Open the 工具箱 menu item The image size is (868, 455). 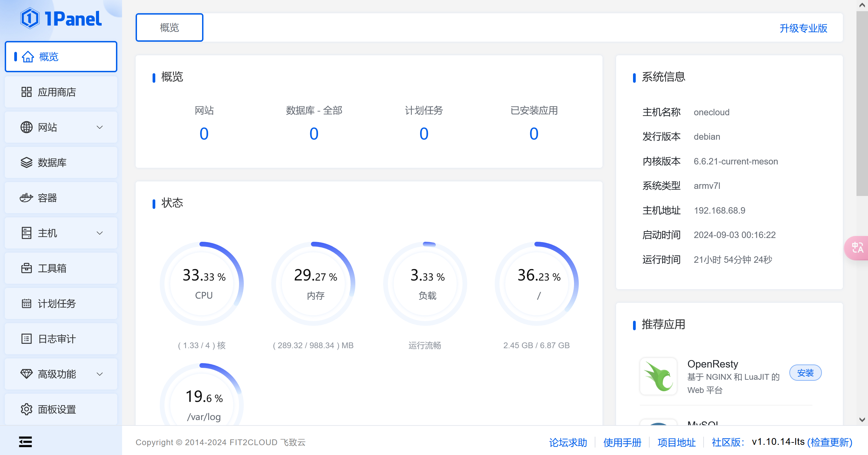point(61,268)
